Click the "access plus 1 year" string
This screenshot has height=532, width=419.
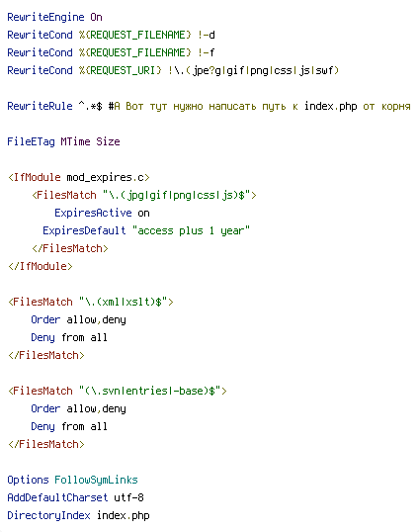tap(191, 230)
